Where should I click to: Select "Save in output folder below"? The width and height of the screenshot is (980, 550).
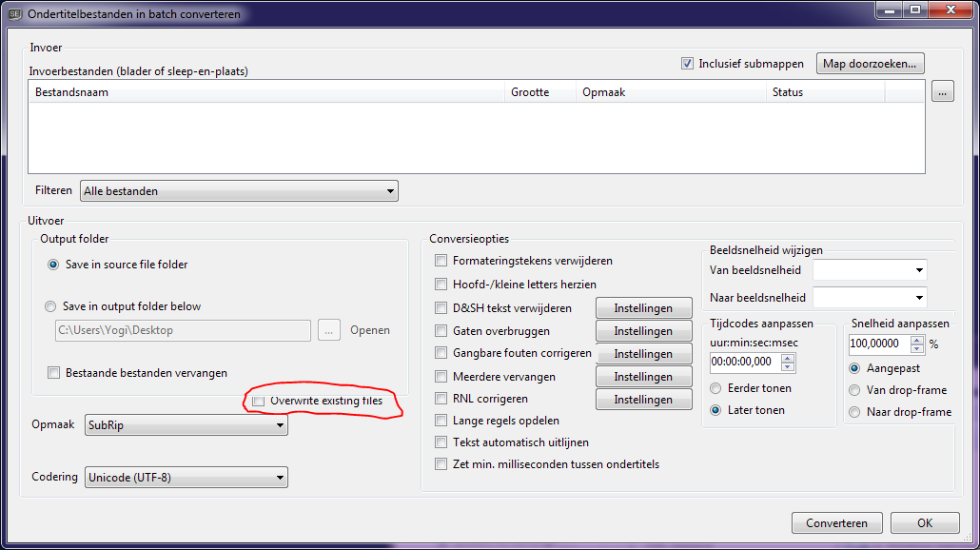49,305
